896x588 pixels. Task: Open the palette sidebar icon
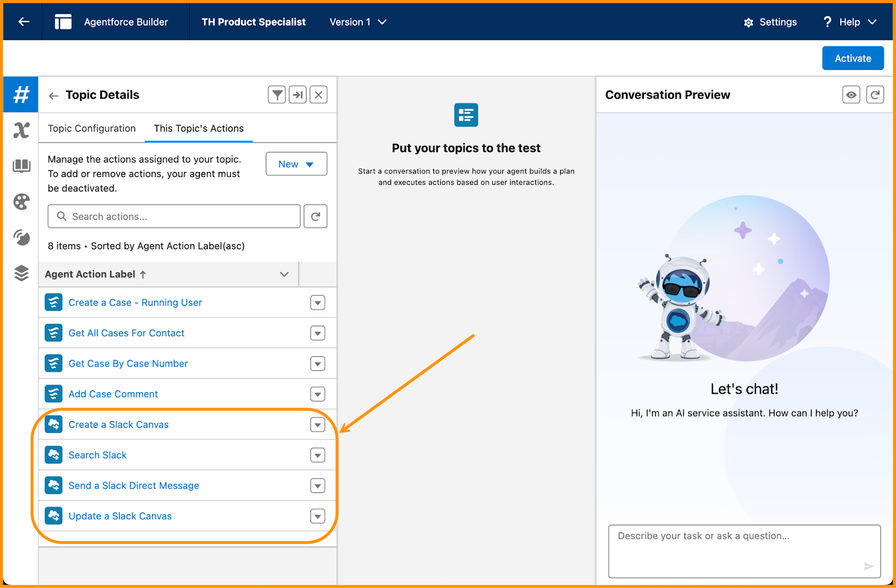pos(21,202)
